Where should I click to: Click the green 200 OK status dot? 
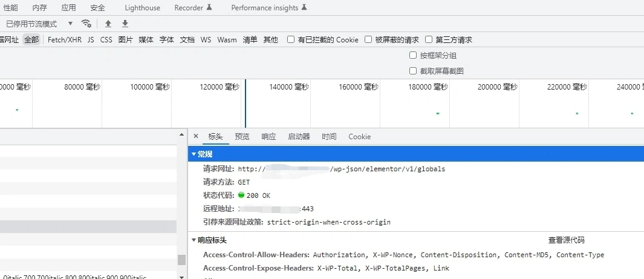tap(241, 195)
